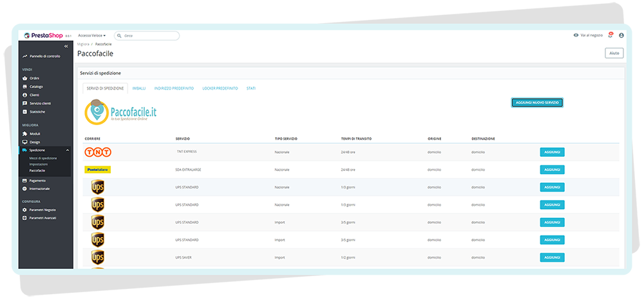
Task: Open the Locker predefinito tab
Action: 220,88
